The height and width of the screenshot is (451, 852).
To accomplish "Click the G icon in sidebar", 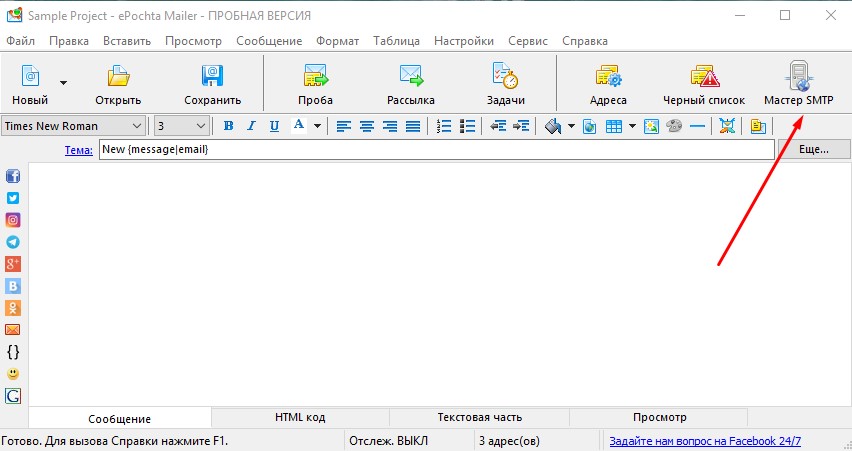I will [13, 396].
